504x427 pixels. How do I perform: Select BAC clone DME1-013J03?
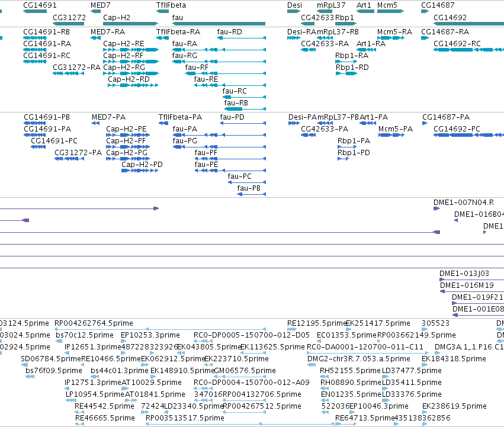(x=472, y=280)
